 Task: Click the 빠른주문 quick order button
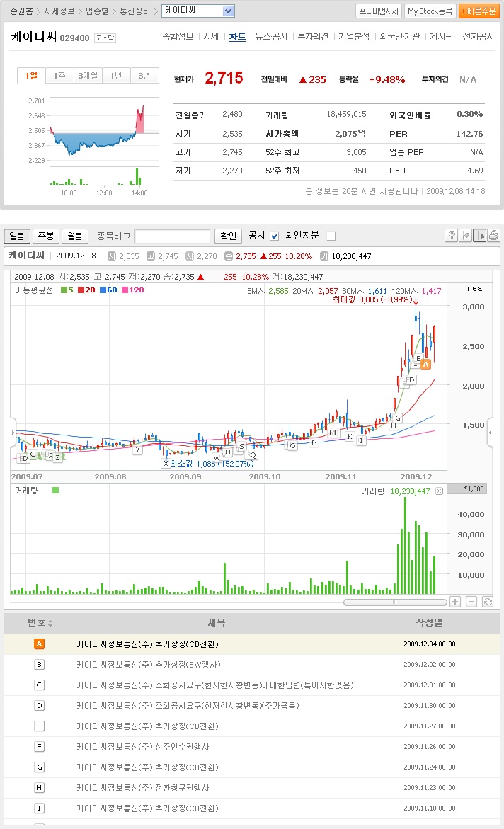(479, 11)
